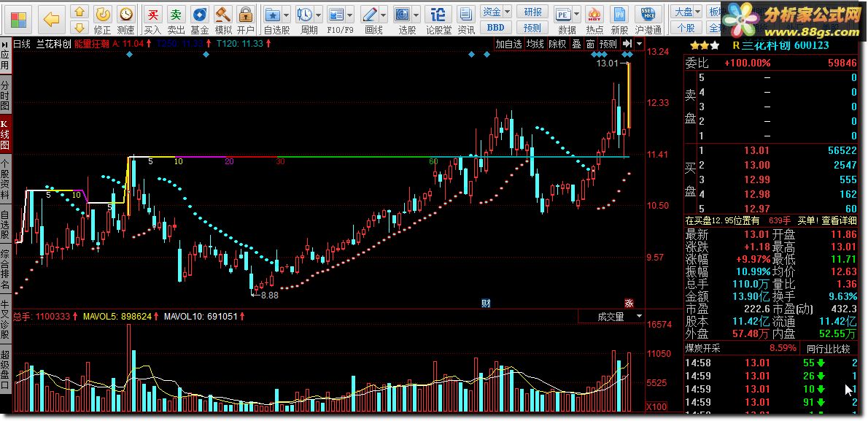The width and height of the screenshot is (868, 421).
Task: Open the F10/F9 info icon
Action: [336, 15]
